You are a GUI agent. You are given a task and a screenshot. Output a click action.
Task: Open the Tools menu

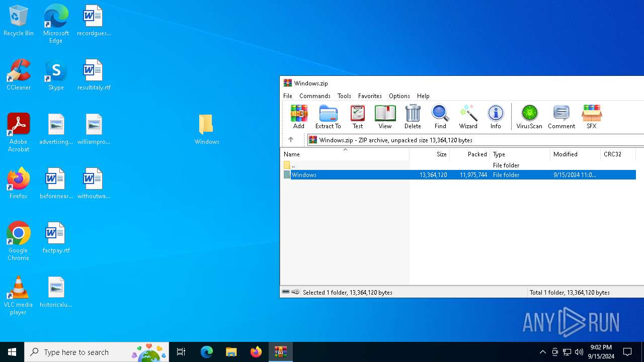[344, 96]
